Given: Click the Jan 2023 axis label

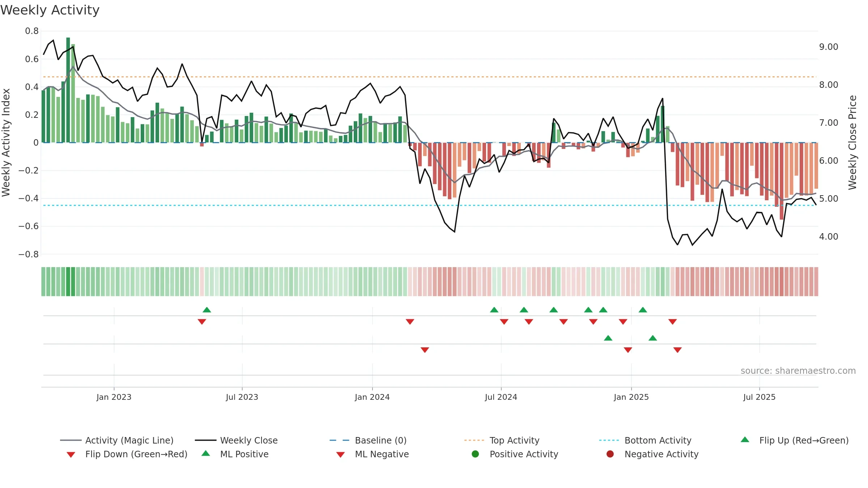Looking at the screenshot, I should pos(114,397).
